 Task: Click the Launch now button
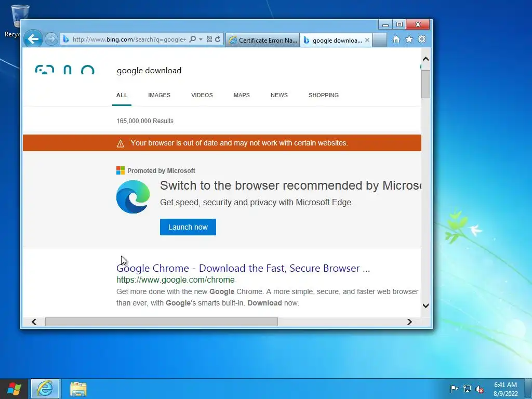click(x=188, y=227)
